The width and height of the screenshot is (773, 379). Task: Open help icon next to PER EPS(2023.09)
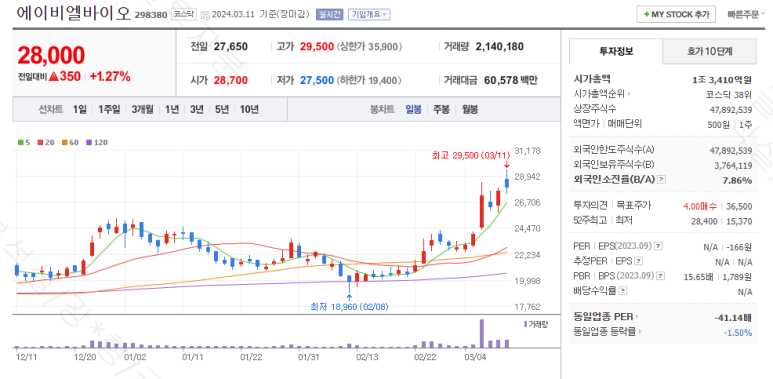[x=658, y=246]
